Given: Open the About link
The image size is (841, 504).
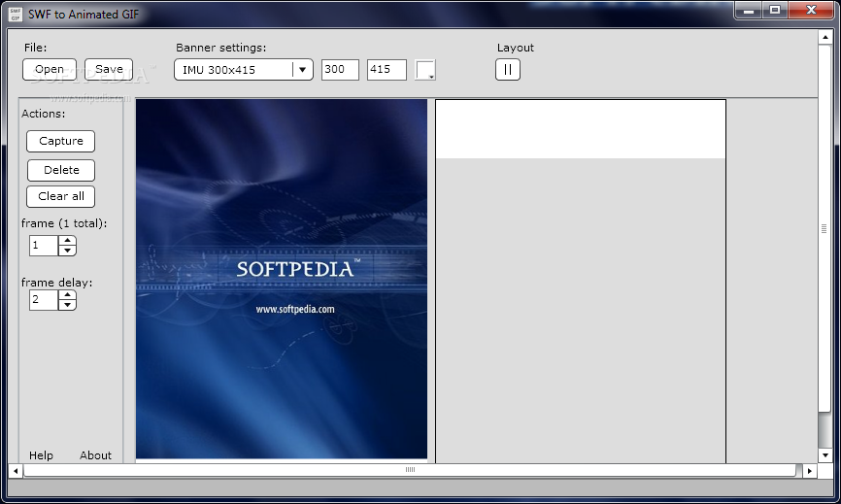Looking at the screenshot, I should click(x=95, y=455).
